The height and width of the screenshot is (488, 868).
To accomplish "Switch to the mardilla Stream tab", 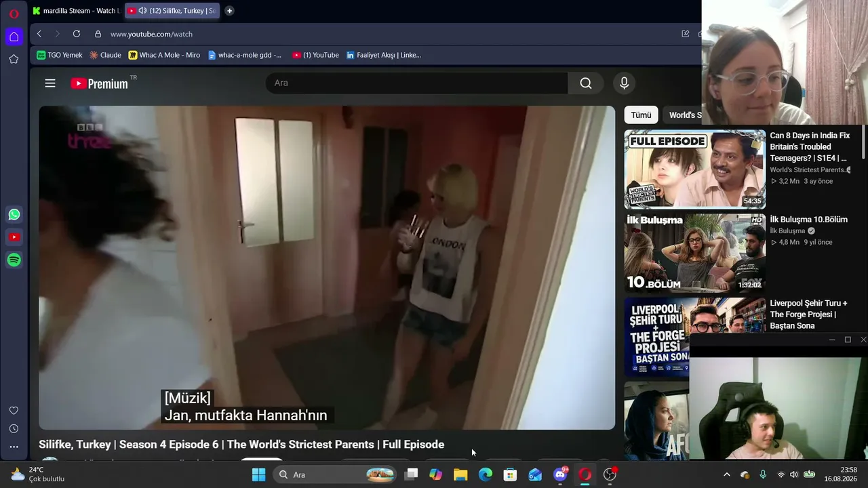I will [76, 11].
